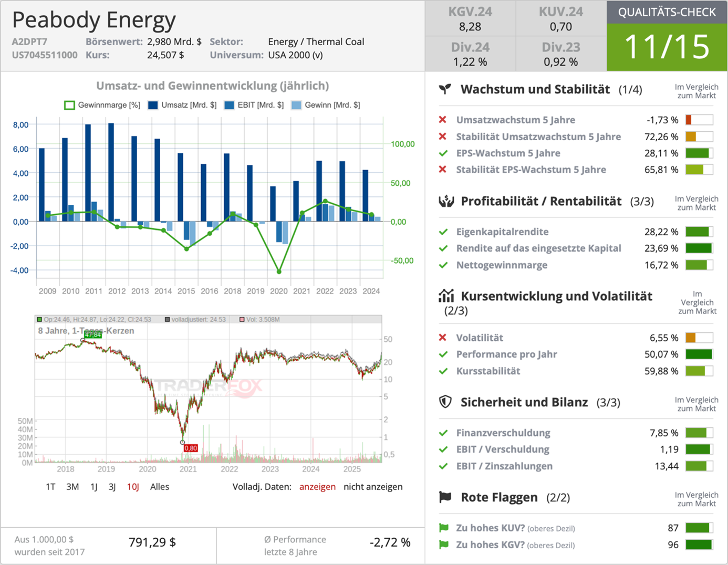Click the 11/15 quality score box
Image resolution: width=728 pixels, height=565 pixels.
(x=667, y=47)
